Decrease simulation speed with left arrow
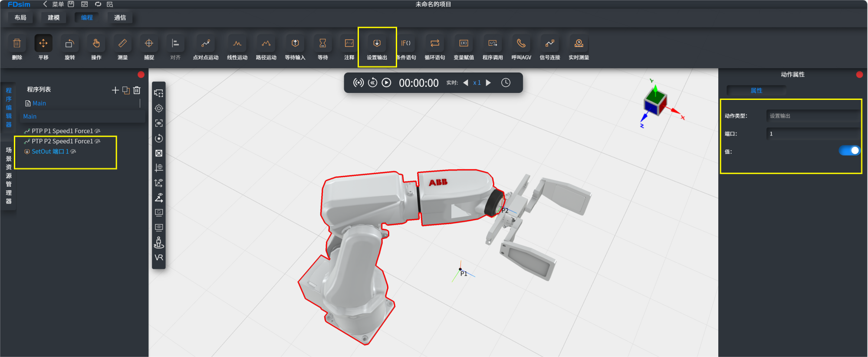This screenshot has height=357, width=868. tap(466, 83)
